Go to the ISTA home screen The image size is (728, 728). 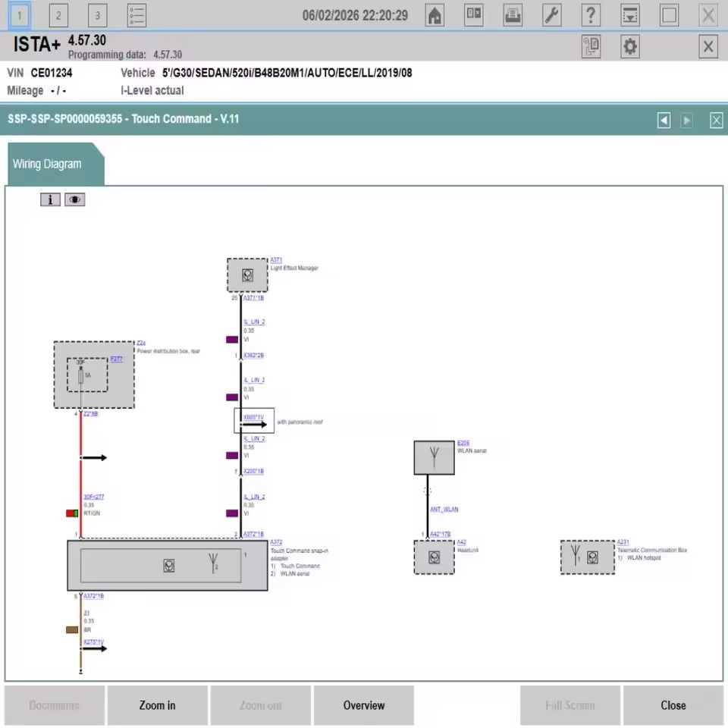435,15
